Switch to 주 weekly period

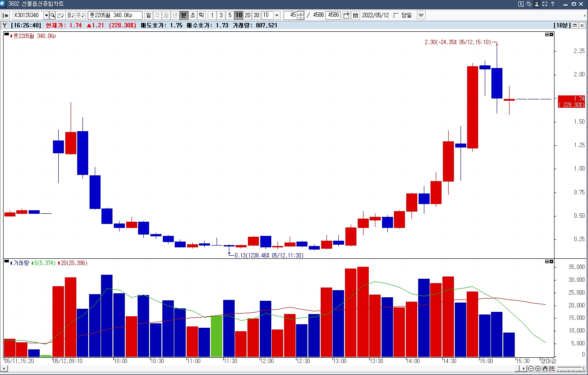click(157, 15)
